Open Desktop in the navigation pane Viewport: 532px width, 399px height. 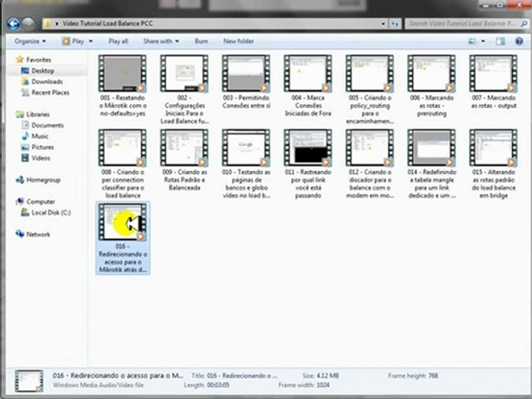click(43, 70)
